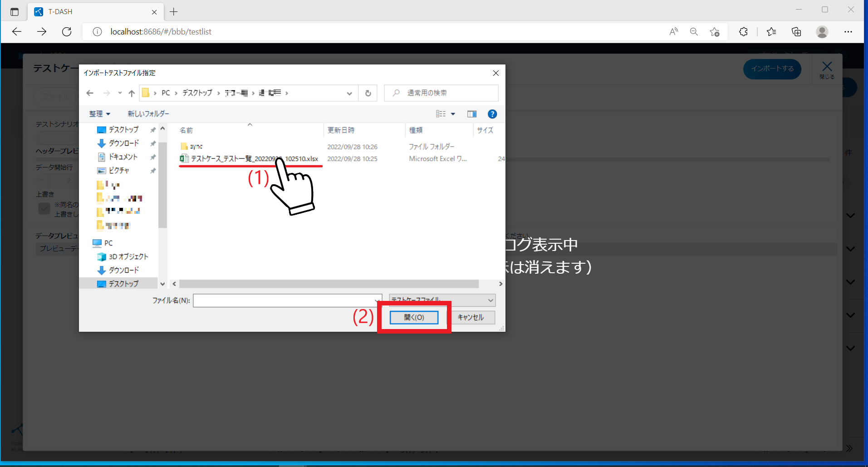Click the horizontal scrollbar in file list
The width and height of the screenshot is (868, 467).
coord(329,284)
